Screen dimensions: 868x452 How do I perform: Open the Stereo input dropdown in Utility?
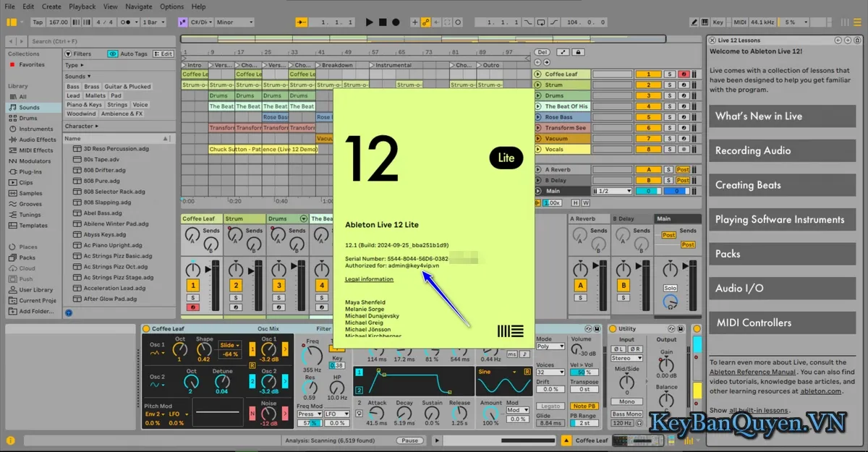pos(626,358)
